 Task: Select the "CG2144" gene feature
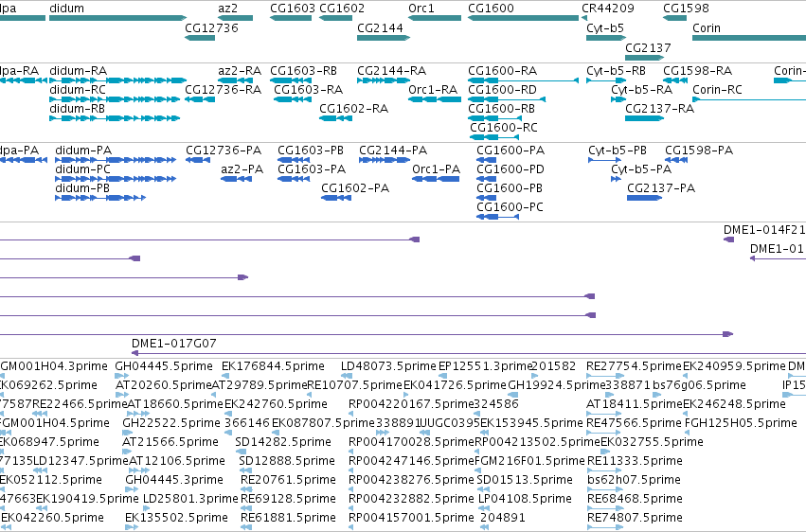(384, 38)
